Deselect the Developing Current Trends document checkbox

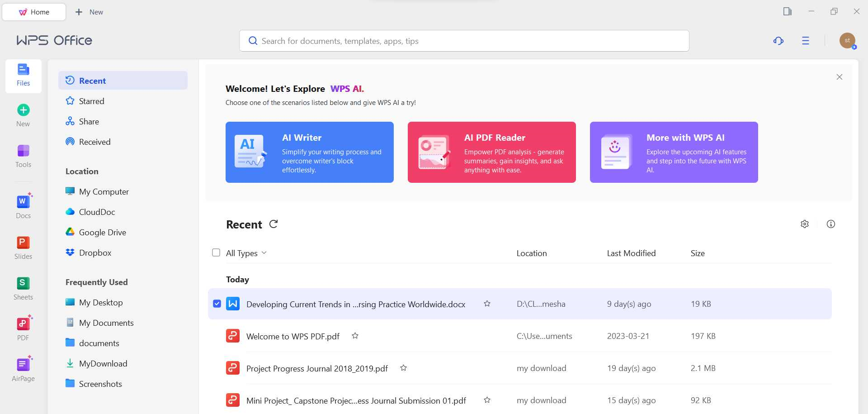pos(217,304)
